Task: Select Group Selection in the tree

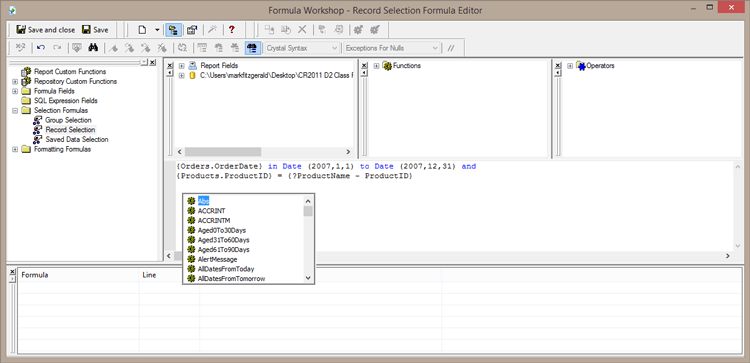Action: click(x=68, y=120)
